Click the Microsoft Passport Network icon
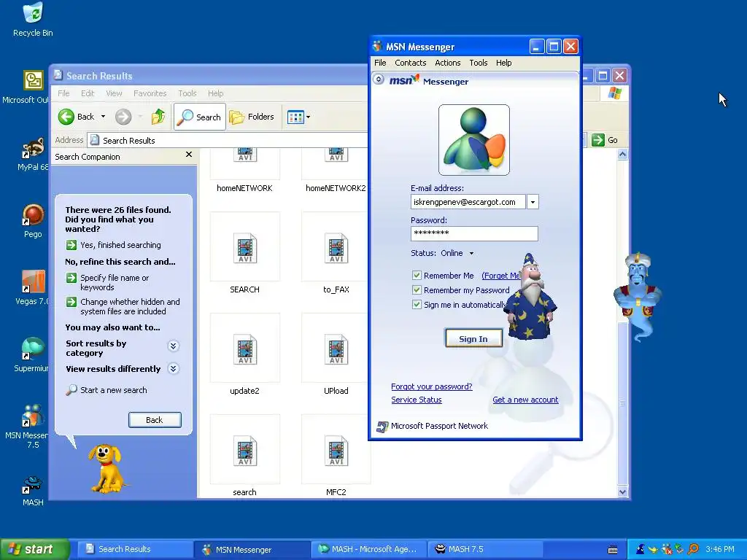747x560 pixels. point(382,427)
